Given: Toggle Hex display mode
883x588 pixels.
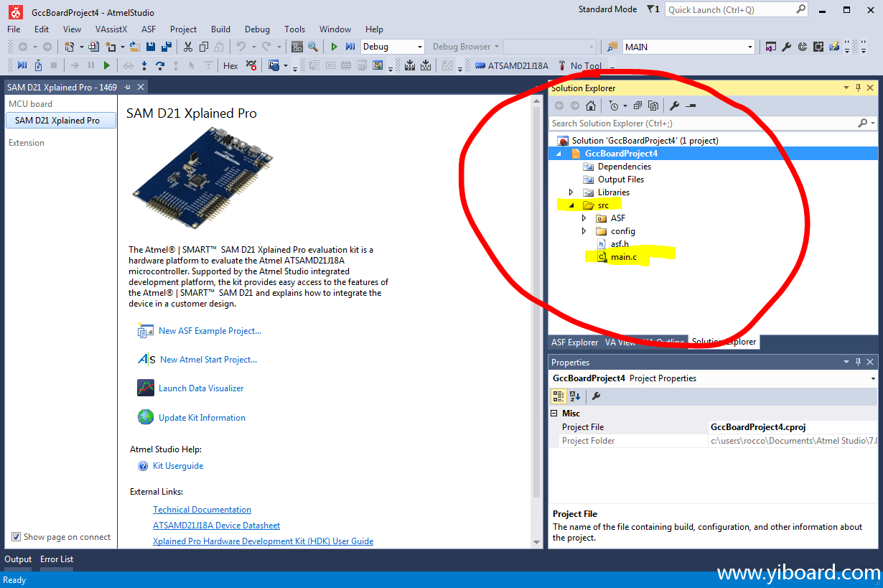Looking at the screenshot, I should point(230,65).
